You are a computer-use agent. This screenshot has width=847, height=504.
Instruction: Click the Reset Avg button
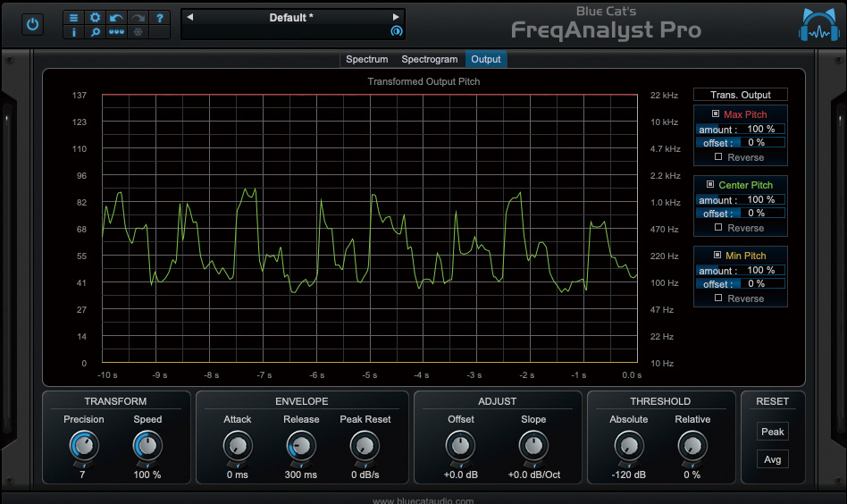coord(773,459)
